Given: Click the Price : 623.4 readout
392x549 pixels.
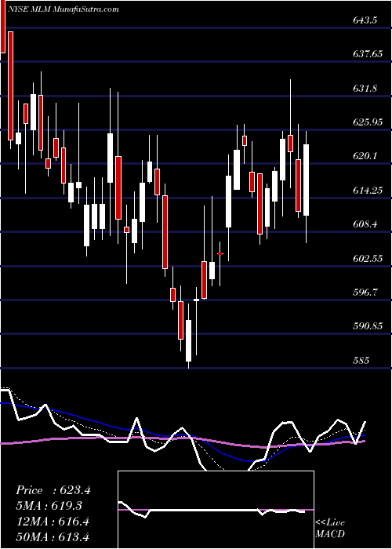Looking at the screenshot, I should tap(53, 490).
